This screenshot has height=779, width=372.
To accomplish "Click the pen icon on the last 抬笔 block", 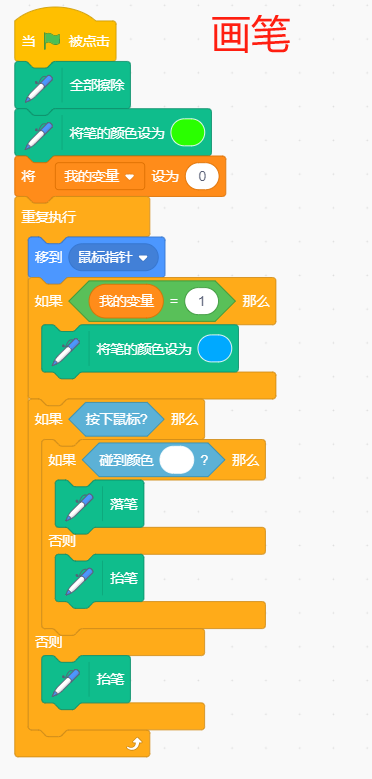I will 65,680.
